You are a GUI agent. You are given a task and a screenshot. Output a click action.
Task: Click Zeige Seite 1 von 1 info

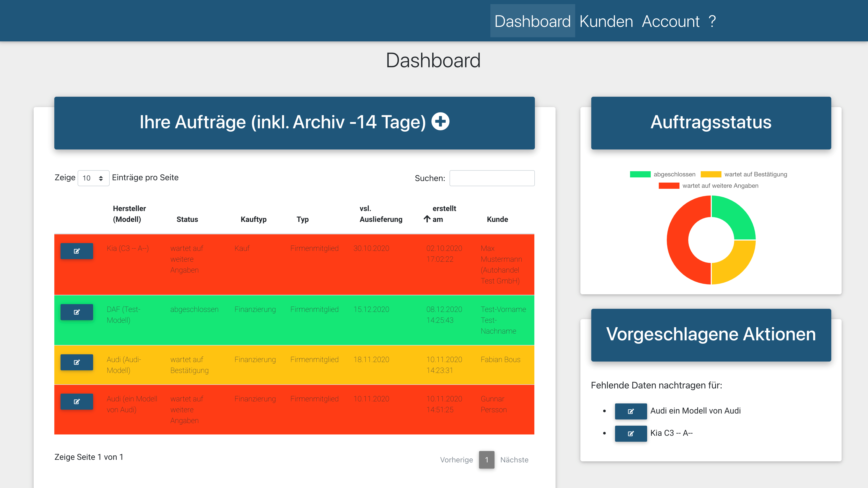89,457
